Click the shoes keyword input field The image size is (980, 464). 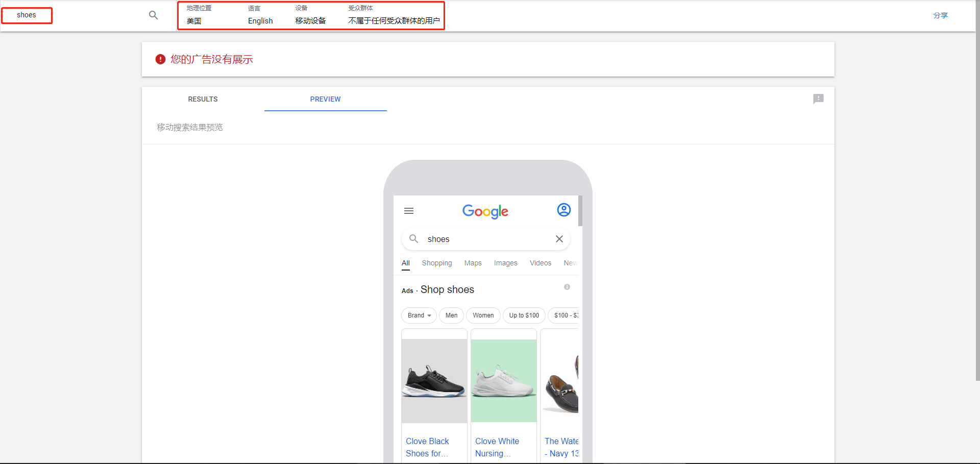point(27,15)
